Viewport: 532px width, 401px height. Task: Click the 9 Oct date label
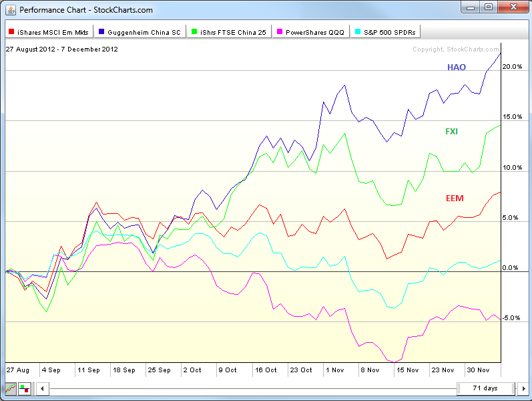(x=228, y=370)
